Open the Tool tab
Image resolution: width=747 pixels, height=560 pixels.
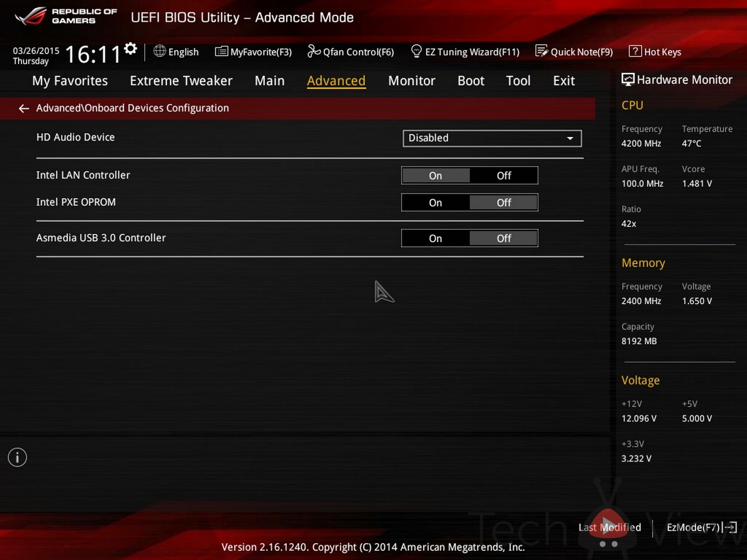tap(518, 81)
